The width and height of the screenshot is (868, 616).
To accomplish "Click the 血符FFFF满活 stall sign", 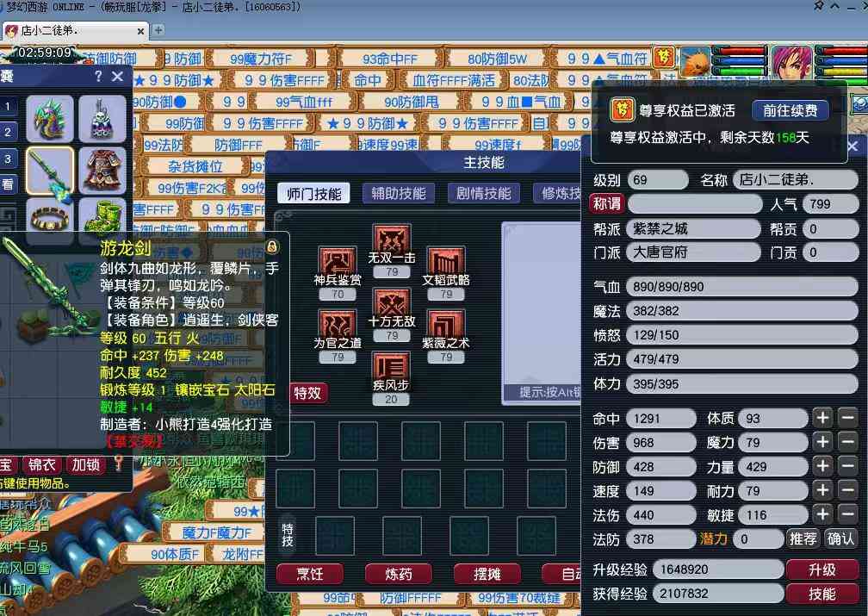I will coord(453,80).
